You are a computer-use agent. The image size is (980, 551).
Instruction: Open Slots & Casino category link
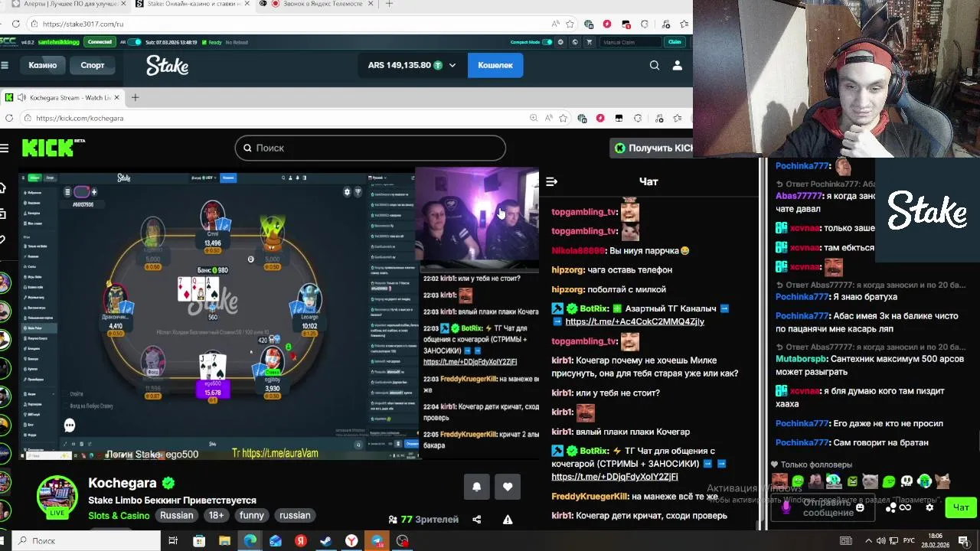(119, 516)
